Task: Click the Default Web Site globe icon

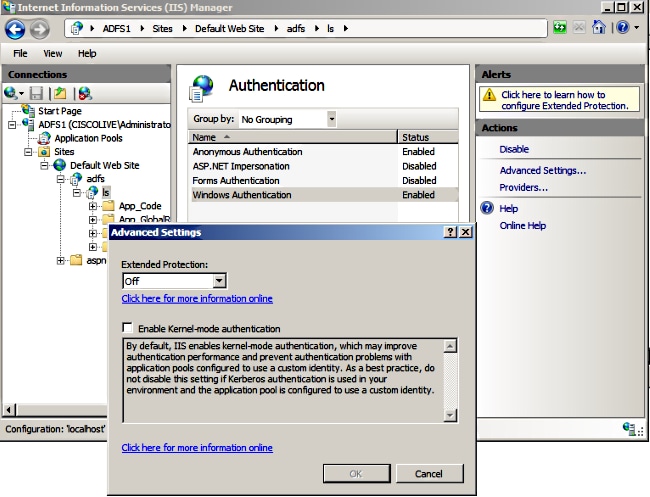Action: point(60,165)
